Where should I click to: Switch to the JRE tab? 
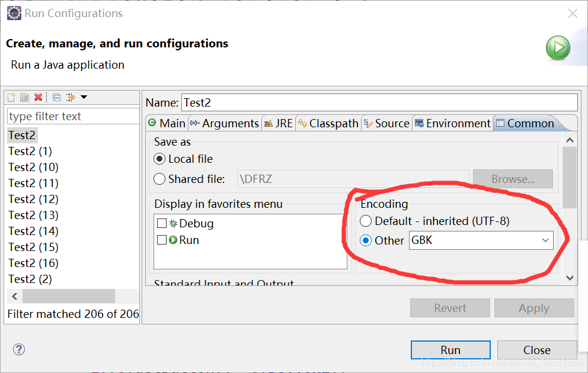pos(278,123)
